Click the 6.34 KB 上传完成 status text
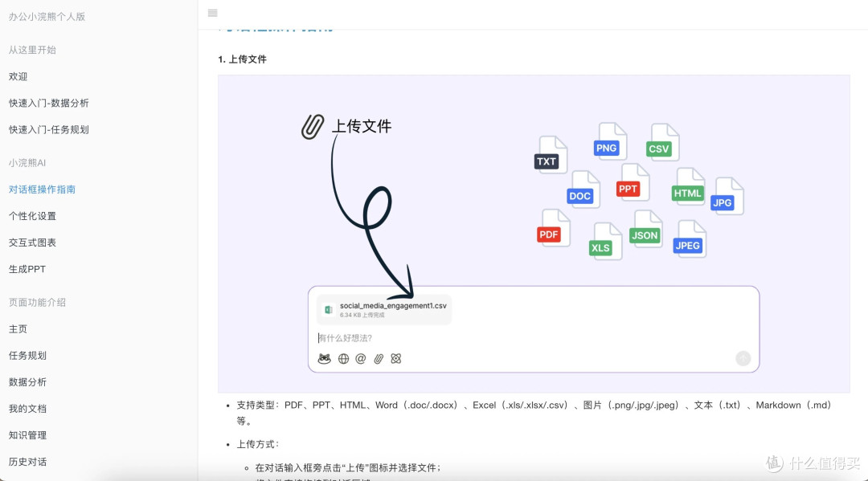The height and width of the screenshot is (481, 868). [x=362, y=315]
